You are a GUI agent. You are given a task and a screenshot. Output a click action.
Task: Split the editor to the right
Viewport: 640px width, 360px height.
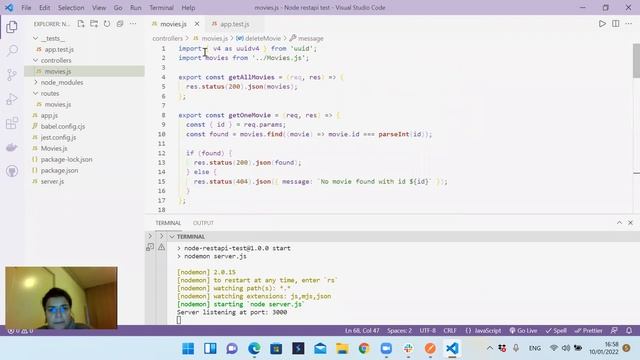pyautogui.click(x=616, y=24)
